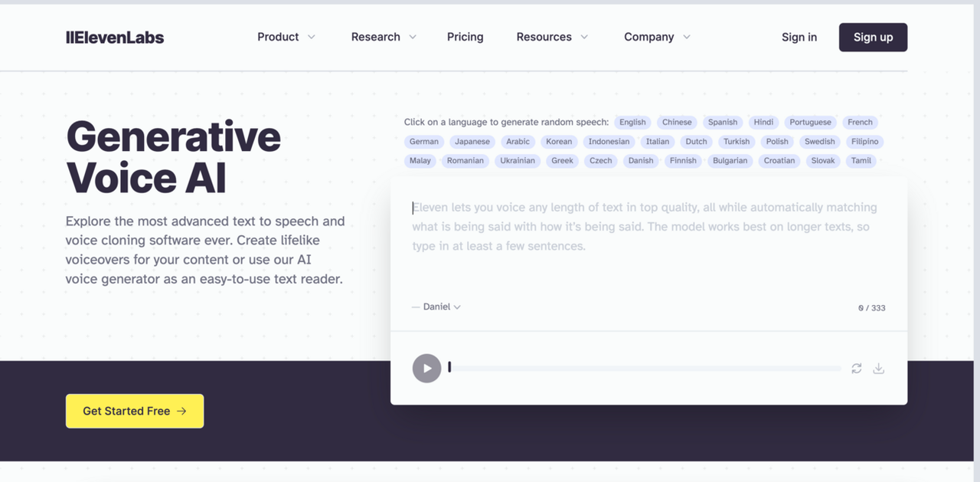Select the Slovak language chip

point(823,160)
